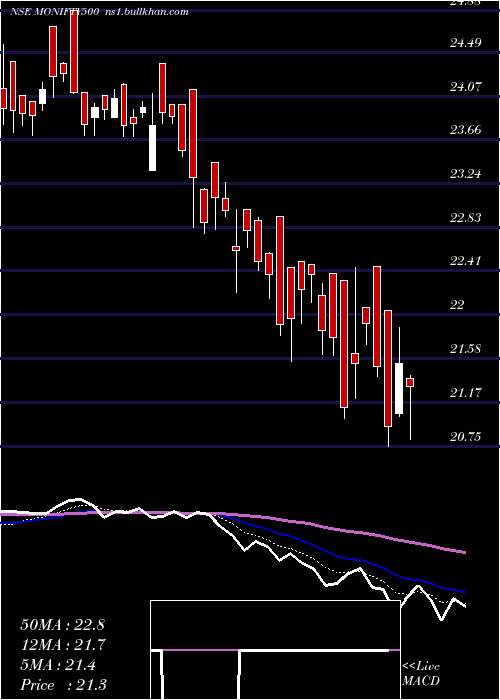Click the ns1.bullkhan.com watermark text

point(146,12)
